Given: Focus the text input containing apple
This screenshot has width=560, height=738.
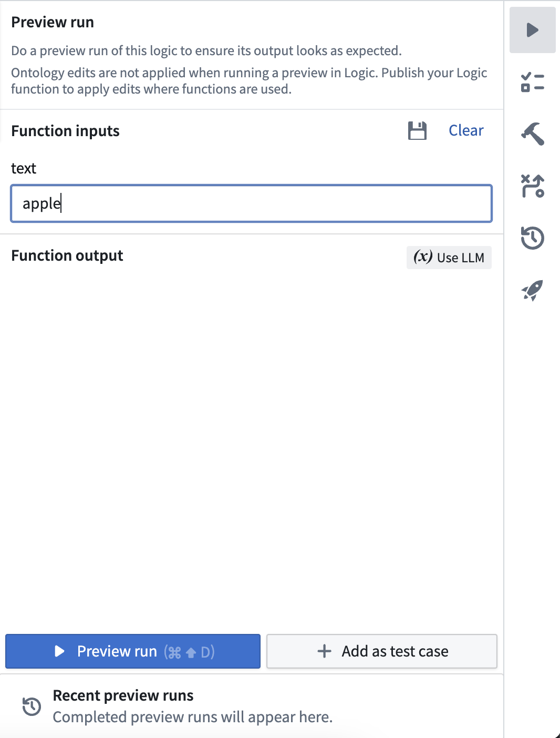Looking at the screenshot, I should point(251,203).
